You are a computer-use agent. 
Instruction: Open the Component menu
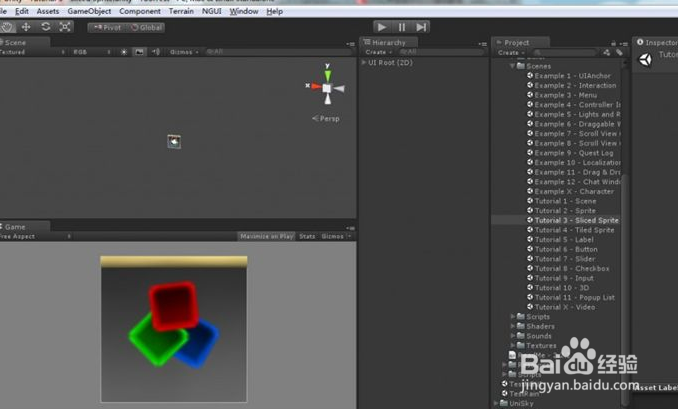click(140, 11)
